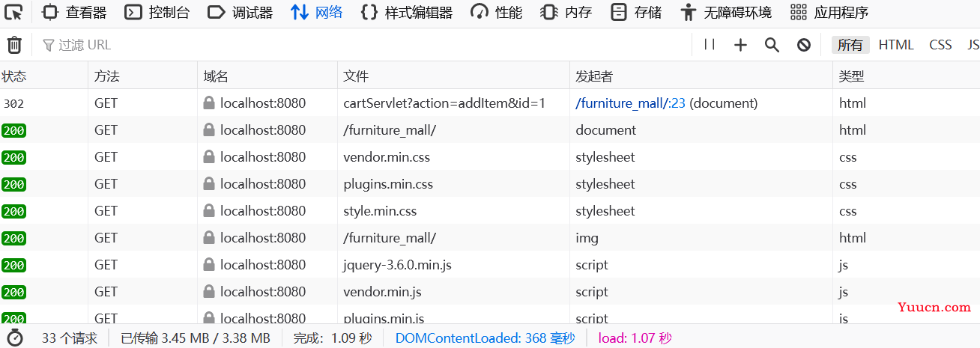This screenshot has height=348, width=980.
Task: Click the stylesheet initiator of vendor.min.css
Action: tap(605, 157)
